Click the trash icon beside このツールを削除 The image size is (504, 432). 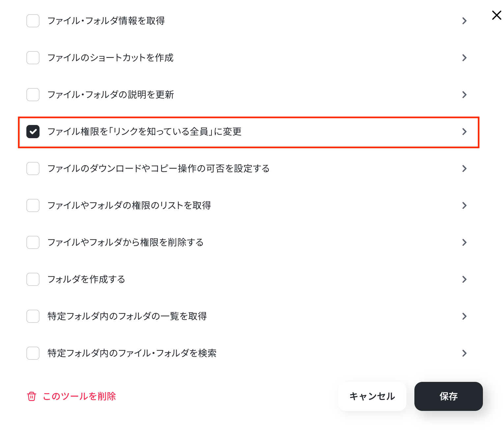coord(32,396)
